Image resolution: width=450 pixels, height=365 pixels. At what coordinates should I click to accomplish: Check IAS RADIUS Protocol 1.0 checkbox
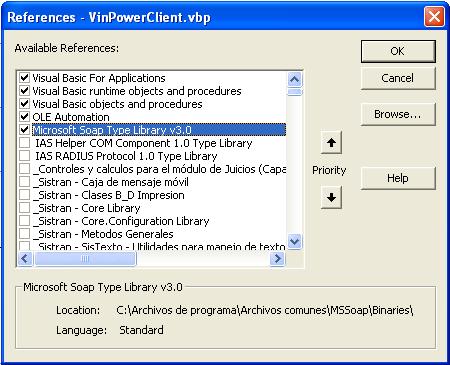(x=24, y=156)
